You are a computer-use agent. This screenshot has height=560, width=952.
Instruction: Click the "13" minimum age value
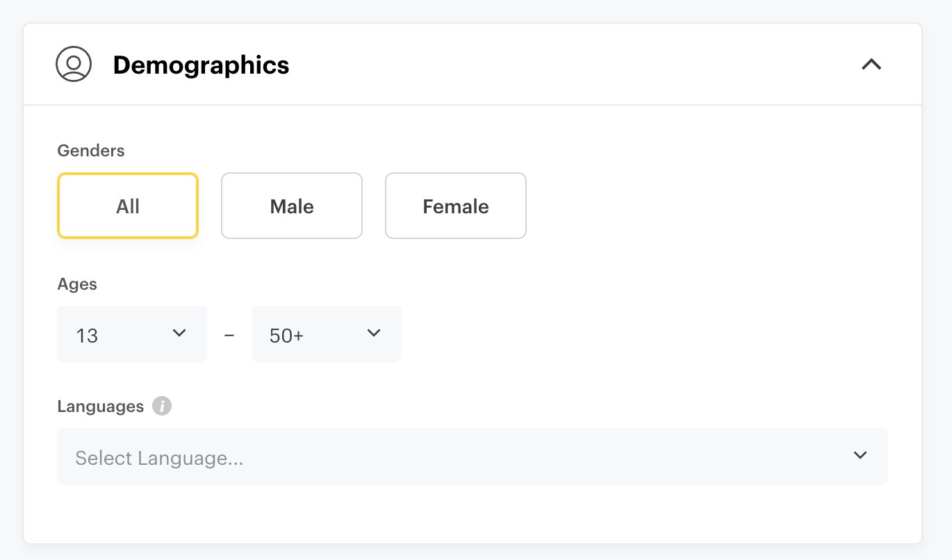[x=87, y=336]
